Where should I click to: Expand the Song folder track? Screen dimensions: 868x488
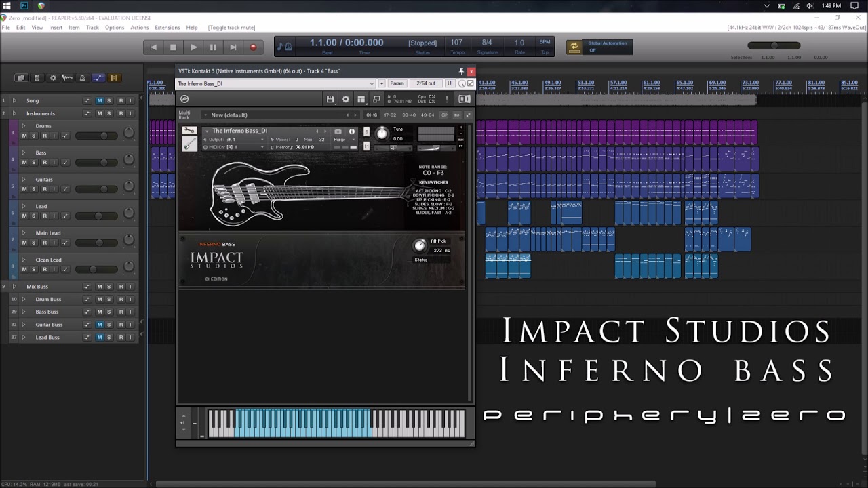(14, 100)
